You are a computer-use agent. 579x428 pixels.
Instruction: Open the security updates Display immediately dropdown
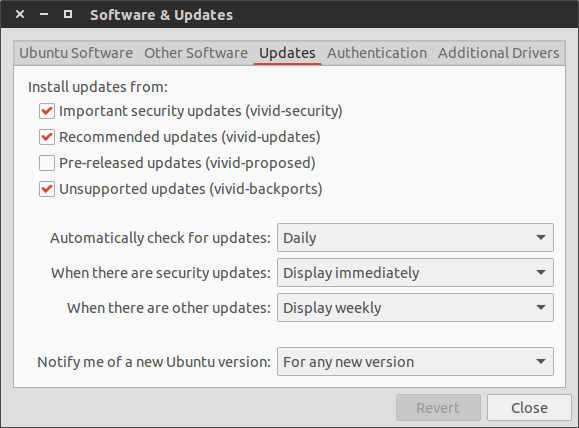click(x=415, y=273)
